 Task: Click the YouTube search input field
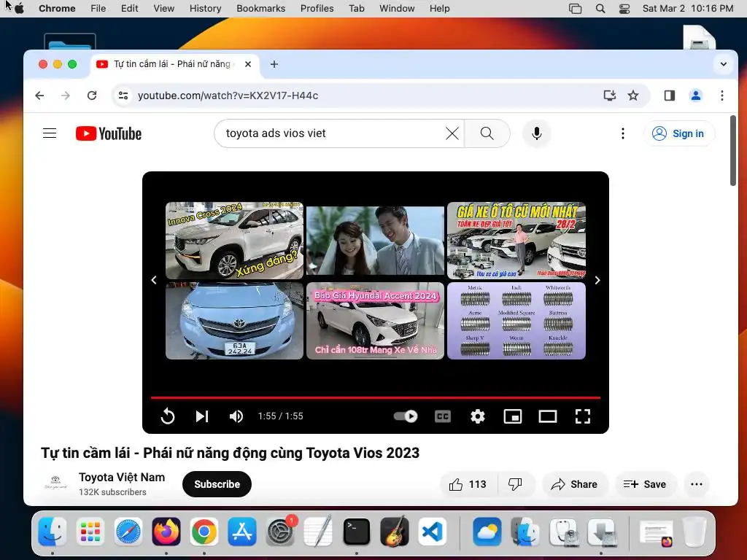click(x=332, y=133)
